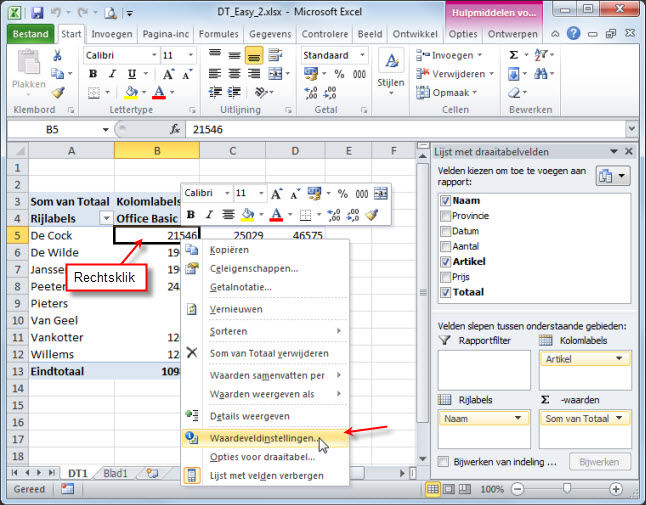Click the ribbon yellow fill color bucket
This screenshot has height=505, width=646.
click(x=131, y=92)
